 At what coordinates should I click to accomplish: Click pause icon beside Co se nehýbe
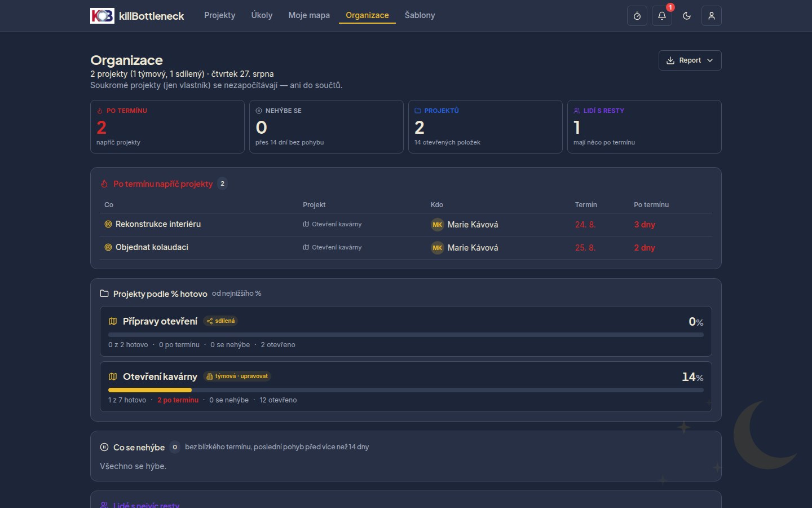coord(104,447)
